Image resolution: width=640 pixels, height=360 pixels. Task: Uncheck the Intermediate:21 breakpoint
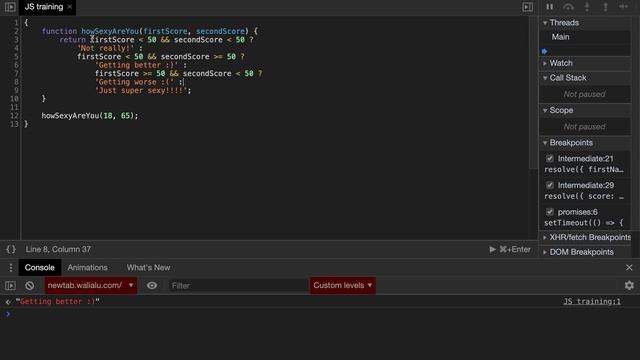click(550, 158)
